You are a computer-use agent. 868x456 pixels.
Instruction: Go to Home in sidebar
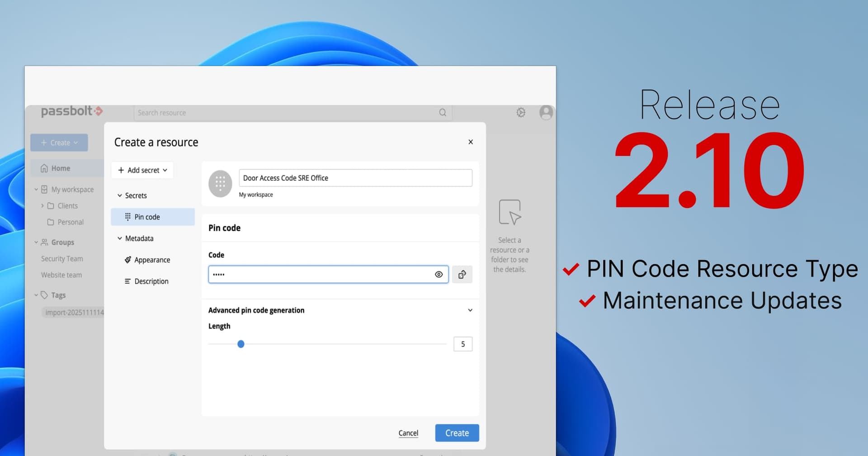click(68, 168)
